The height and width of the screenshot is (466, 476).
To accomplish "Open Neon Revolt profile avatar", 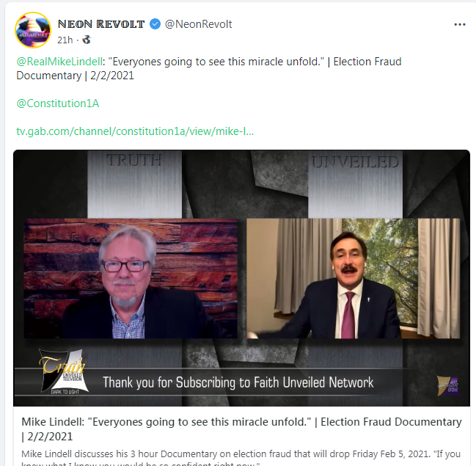I will click(33, 30).
